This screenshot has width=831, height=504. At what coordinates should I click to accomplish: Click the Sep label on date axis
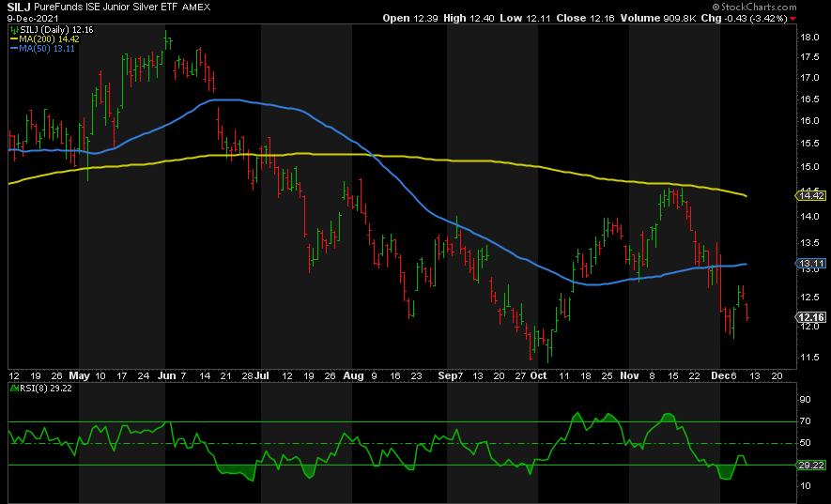tap(447, 375)
